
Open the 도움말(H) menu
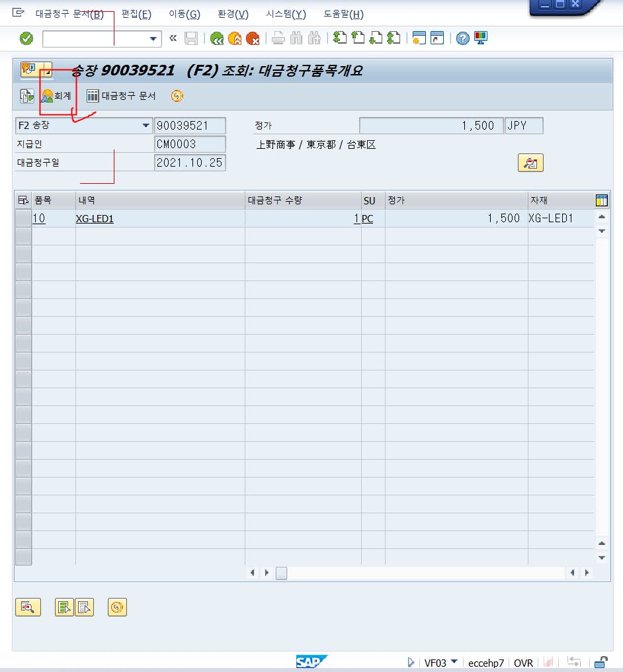pyautogui.click(x=343, y=14)
